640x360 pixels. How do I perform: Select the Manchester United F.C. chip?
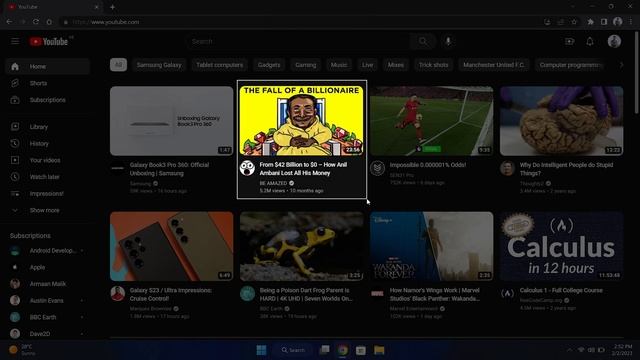click(x=494, y=65)
